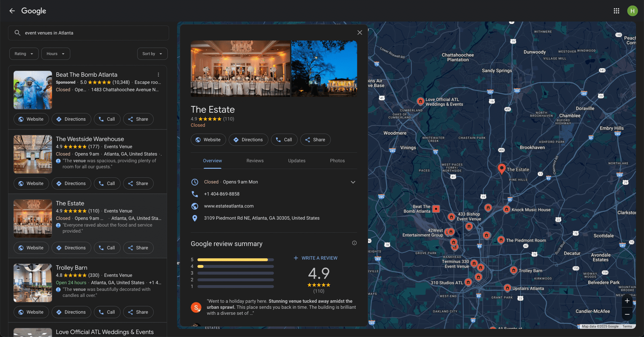Viewport: 644px width, 337px height.
Task: Expand The Estate opening hours chevron
Action: [353, 182]
